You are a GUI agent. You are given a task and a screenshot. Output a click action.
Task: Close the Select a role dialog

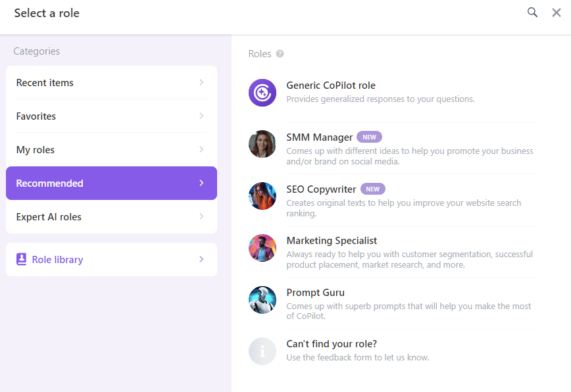coord(556,12)
